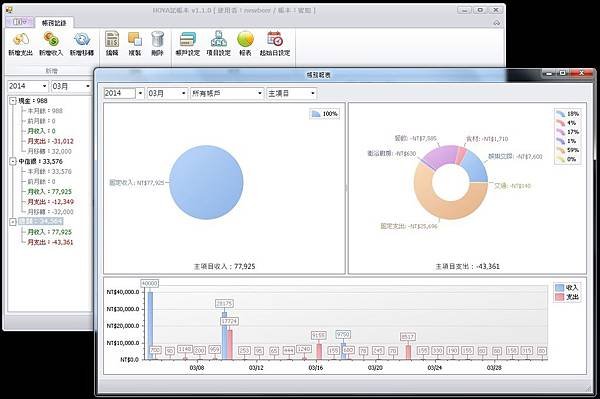This screenshot has height=399, width=600.
Task: Click the 刪除 (delete) trash can icon
Action: pyautogui.click(x=157, y=39)
